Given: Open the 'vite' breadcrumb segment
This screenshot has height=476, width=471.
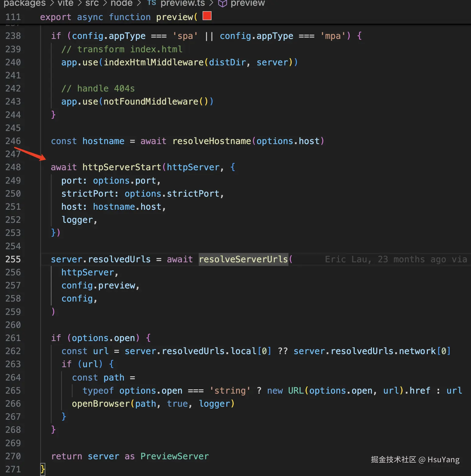Looking at the screenshot, I should pyautogui.click(x=65, y=3).
